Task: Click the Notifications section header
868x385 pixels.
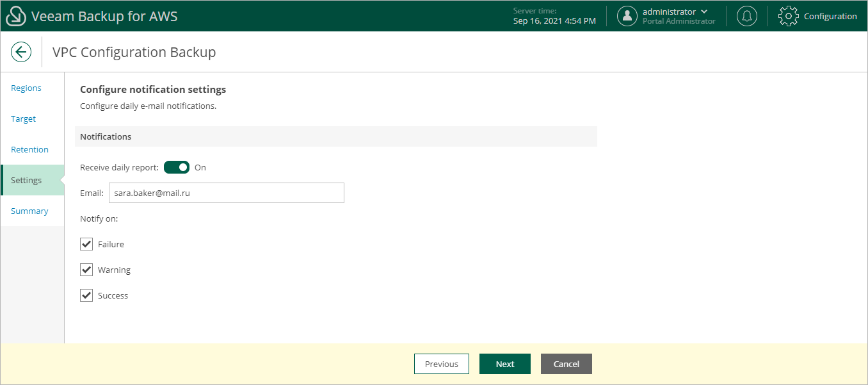Action: coord(106,136)
